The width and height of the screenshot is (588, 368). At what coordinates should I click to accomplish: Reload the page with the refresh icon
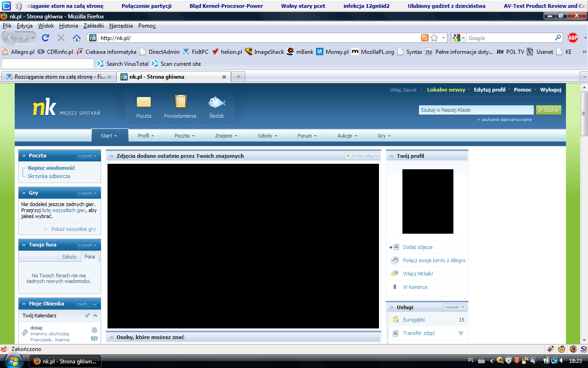coord(45,38)
